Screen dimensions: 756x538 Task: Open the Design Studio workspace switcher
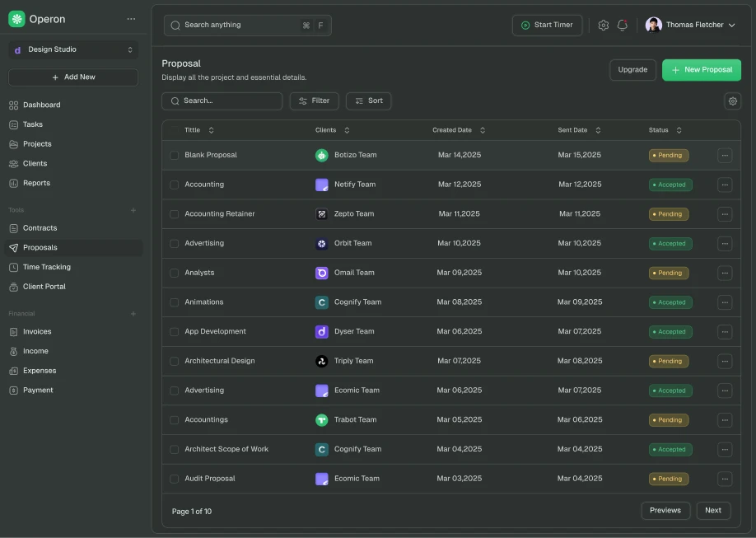(72, 49)
